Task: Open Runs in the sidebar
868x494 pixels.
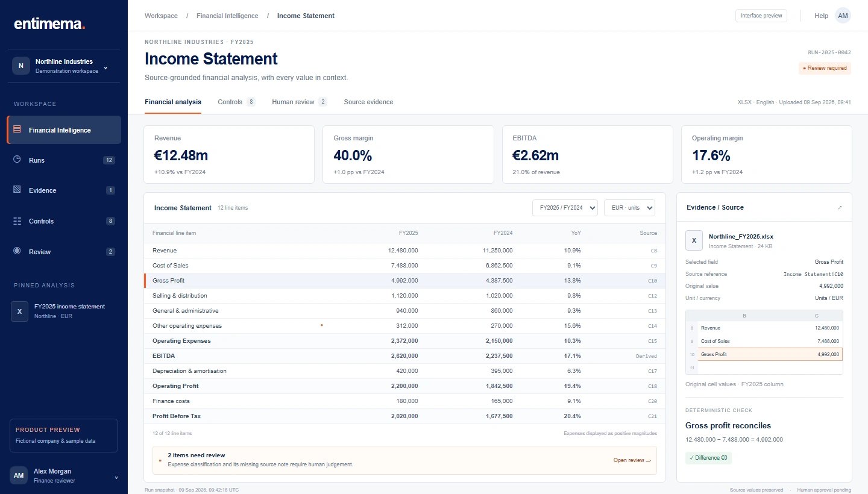Action: pyautogui.click(x=64, y=160)
